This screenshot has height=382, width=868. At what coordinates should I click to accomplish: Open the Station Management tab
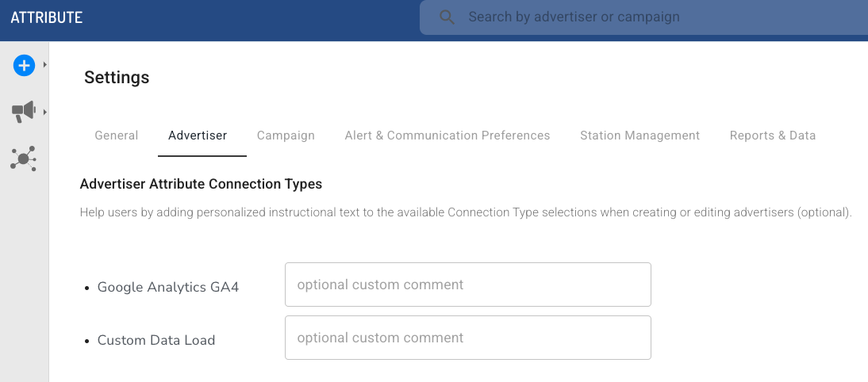[x=639, y=136]
